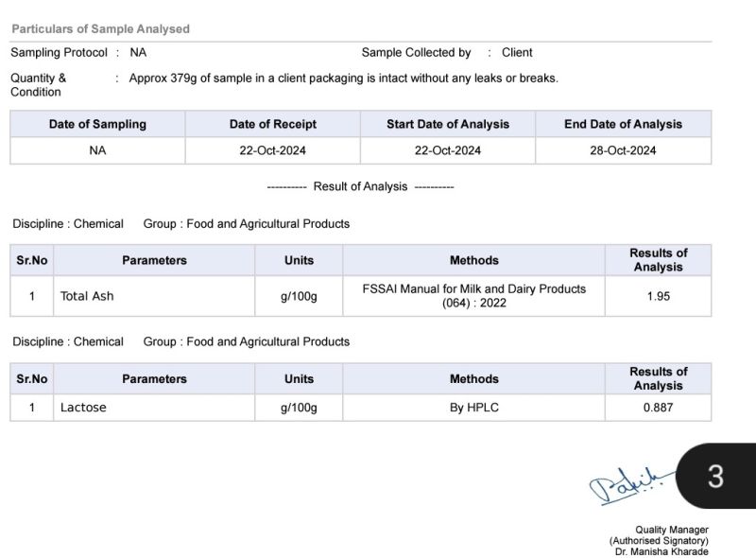Select the Date of Receipt column header
Image resolution: width=756 pixels, height=558 pixels.
(x=272, y=124)
